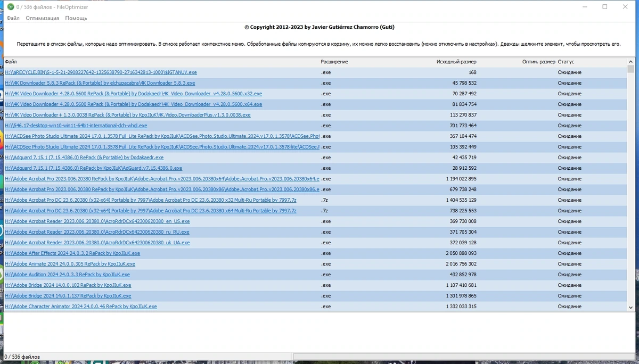639x364 pixels.
Task: Open the Помощь menu
Action: (76, 18)
